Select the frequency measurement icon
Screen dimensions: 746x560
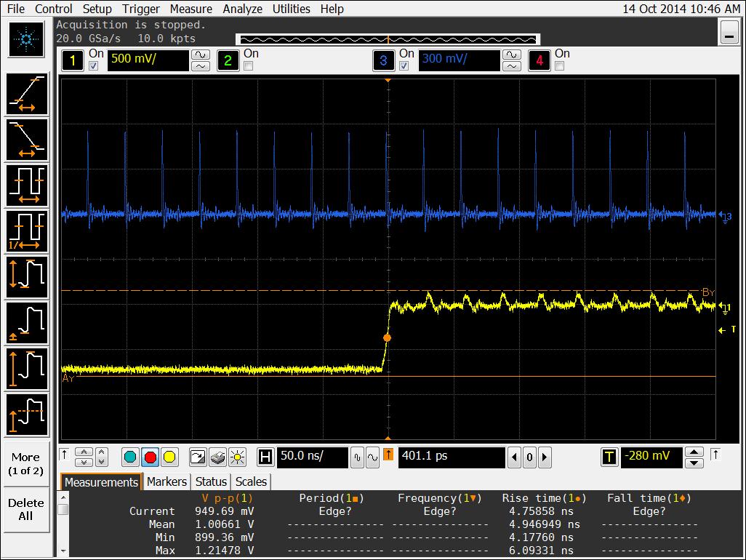pyautogui.click(x=27, y=231)
